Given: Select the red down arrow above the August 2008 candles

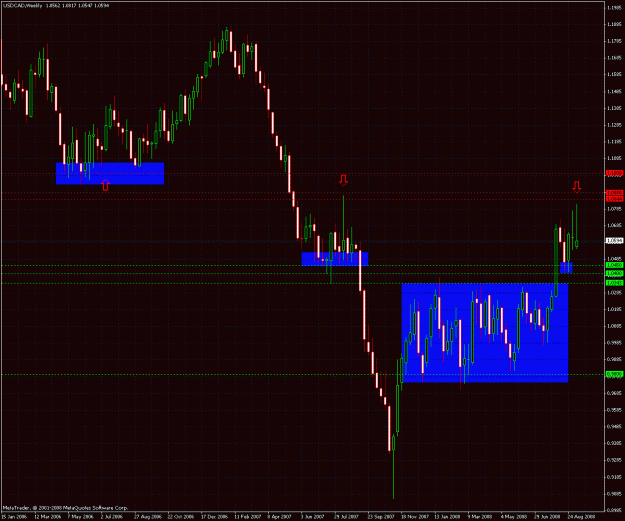Looking at the screenshot, I should (577, 187).
